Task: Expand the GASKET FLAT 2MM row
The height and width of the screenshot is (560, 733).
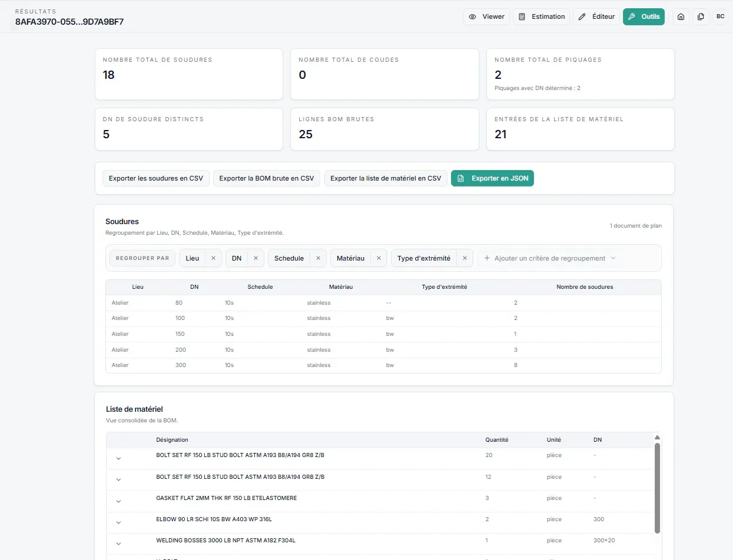Action: click(118, 501)
